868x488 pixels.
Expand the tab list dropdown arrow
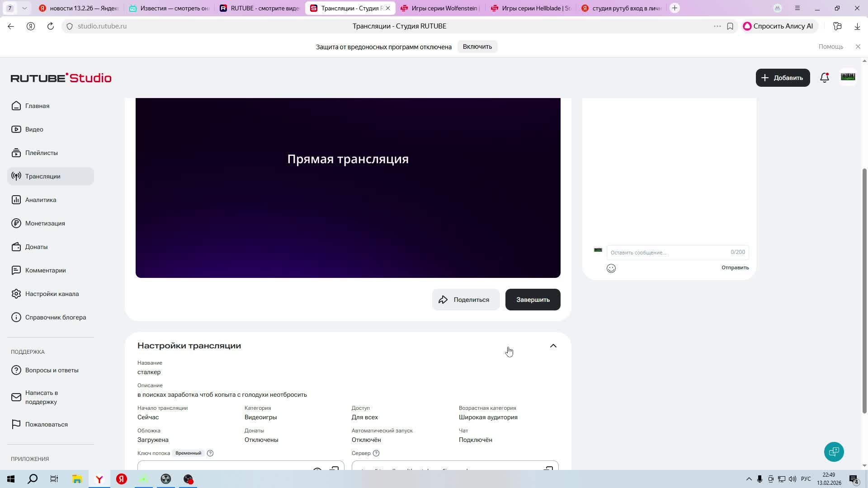coord(24,8)
